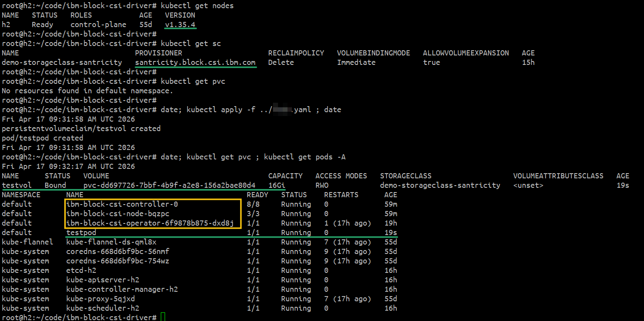Select the coredns-668d6bf9bc-56nmf pod name

pyautogui.click(x=118, y=251)
